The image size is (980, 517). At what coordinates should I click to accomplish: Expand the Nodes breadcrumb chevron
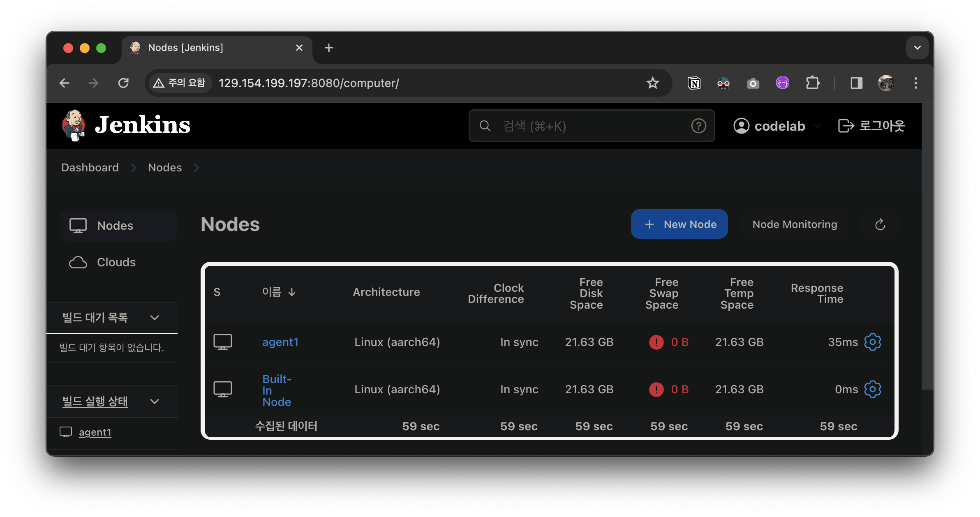click(x=196, y=168)
